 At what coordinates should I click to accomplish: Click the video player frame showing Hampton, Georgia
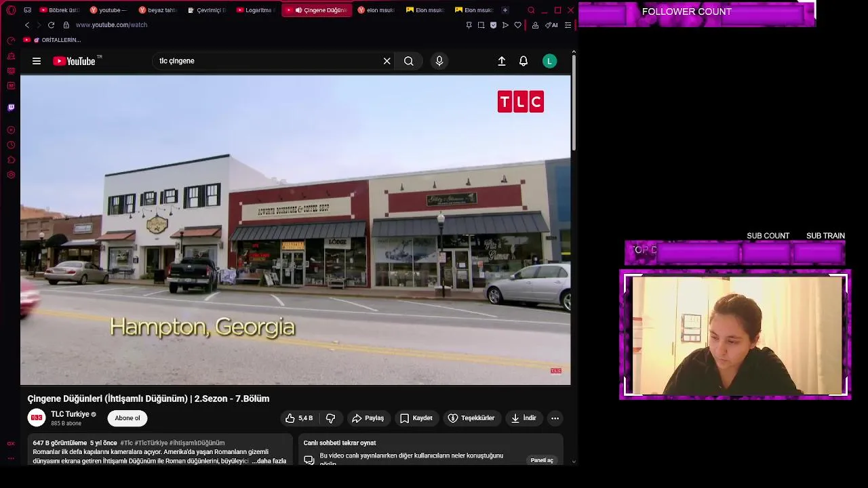click(x=295, y=230)
